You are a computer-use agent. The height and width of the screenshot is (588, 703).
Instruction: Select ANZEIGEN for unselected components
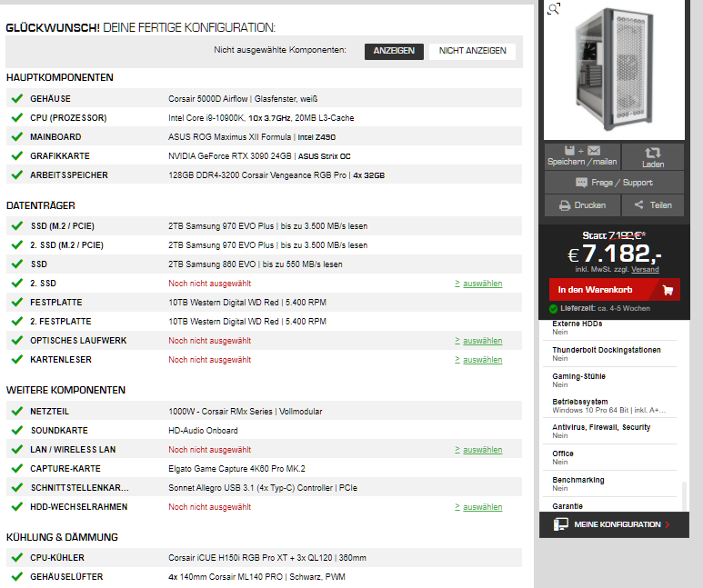[x=394, y=51]
